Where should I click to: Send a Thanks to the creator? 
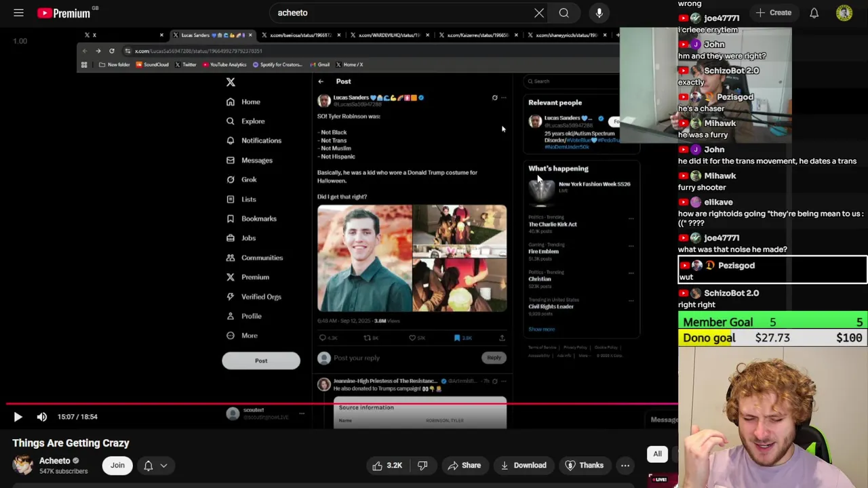tap(584, 466)
